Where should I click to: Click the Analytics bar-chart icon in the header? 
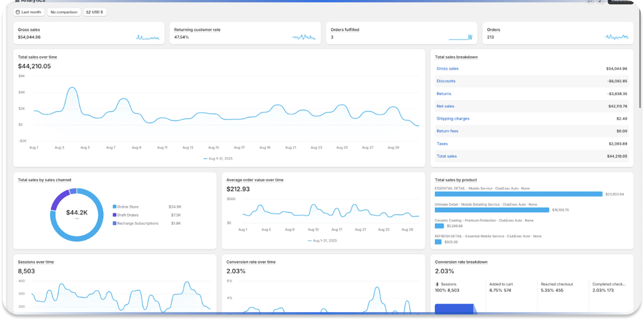pyautogui.click(x=17, y=1)
